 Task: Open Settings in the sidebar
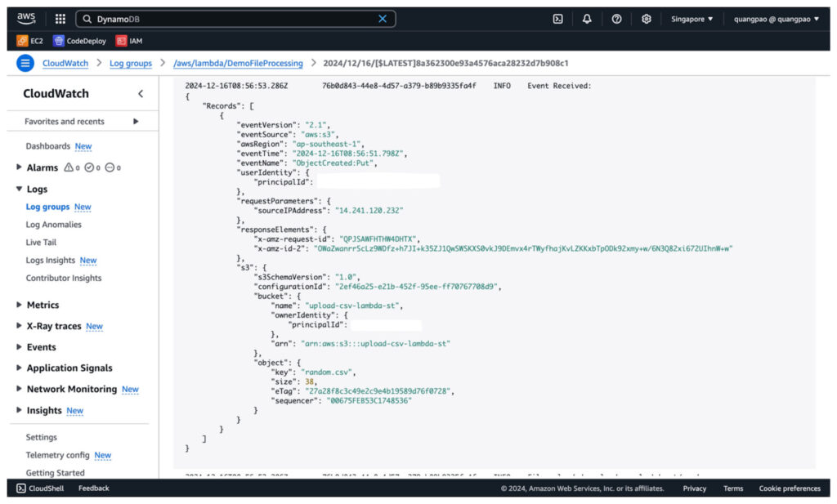click(41, 437)
